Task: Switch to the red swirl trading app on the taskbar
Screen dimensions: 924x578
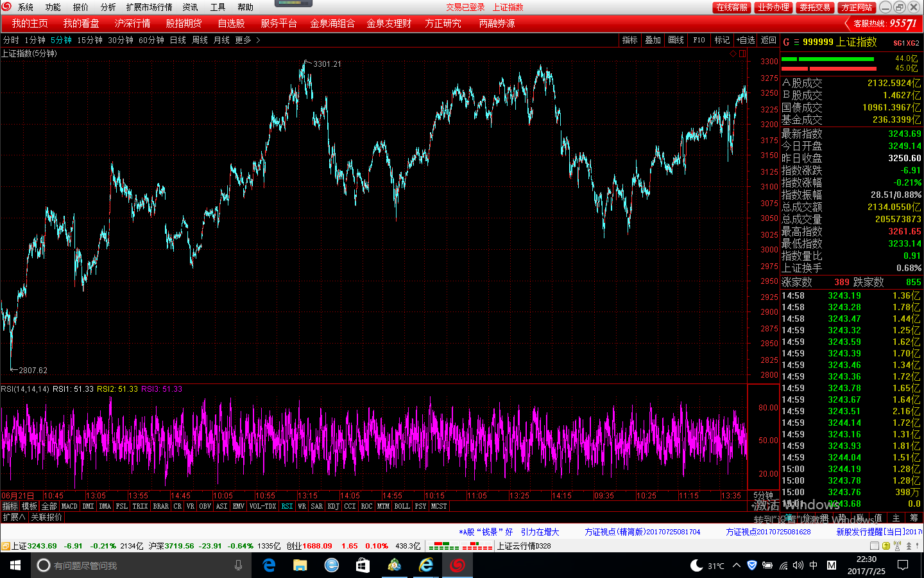Action: point(458,565)
